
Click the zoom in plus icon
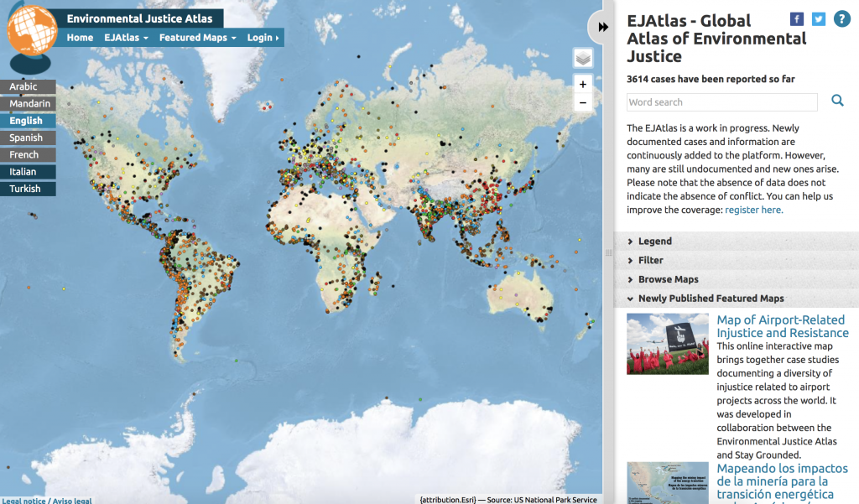point(582,84)
